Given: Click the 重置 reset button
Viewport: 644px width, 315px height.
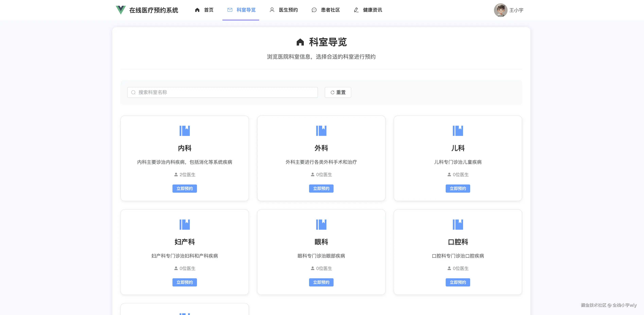Looking at the screenshot, I should 338,92.
